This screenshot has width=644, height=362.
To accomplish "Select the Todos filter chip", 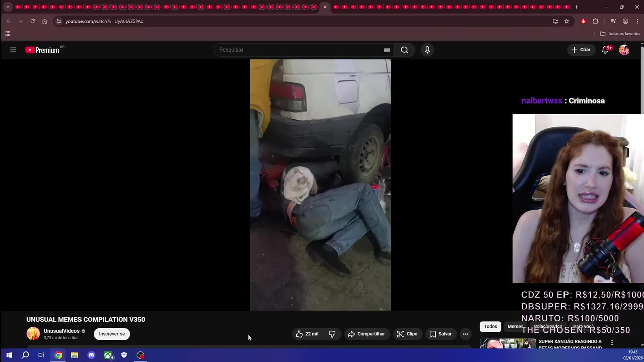I will 490,326.
